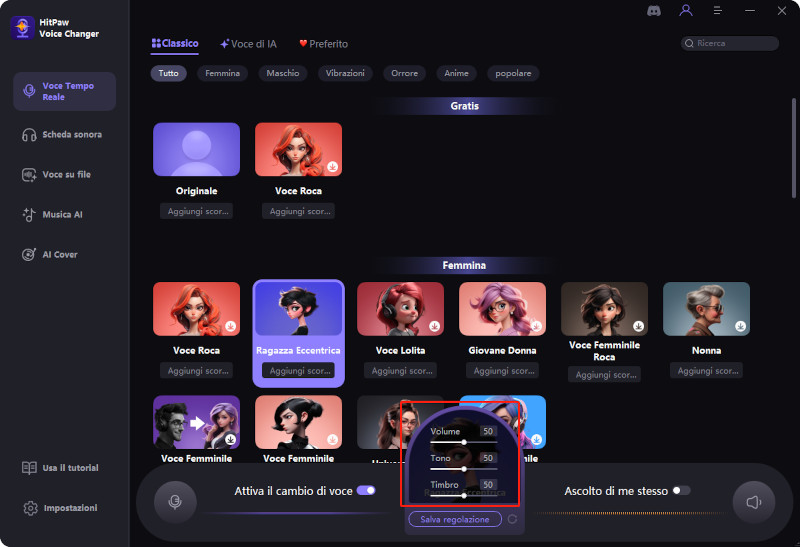Adjust the Tono slider
Screen dimensions: 800x547
(x=464, y=469)
